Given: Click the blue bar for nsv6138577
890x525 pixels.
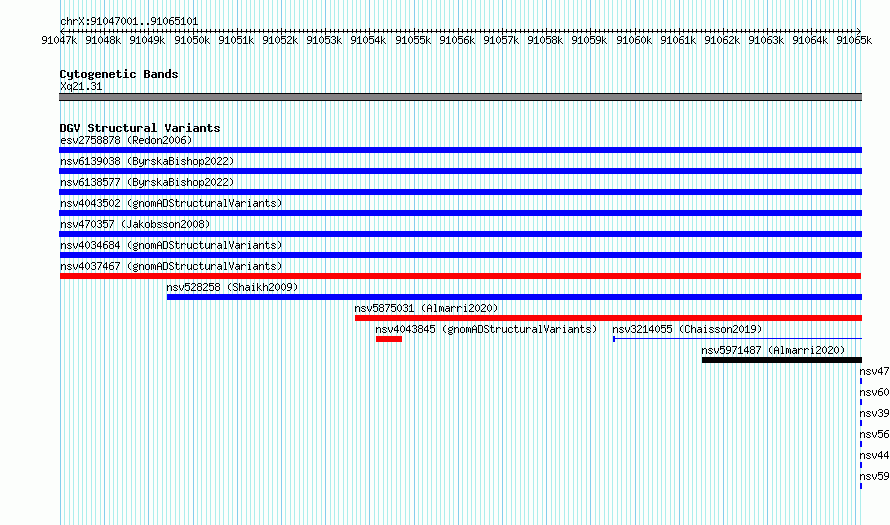Looking at the screenshot, I should 460,192.
